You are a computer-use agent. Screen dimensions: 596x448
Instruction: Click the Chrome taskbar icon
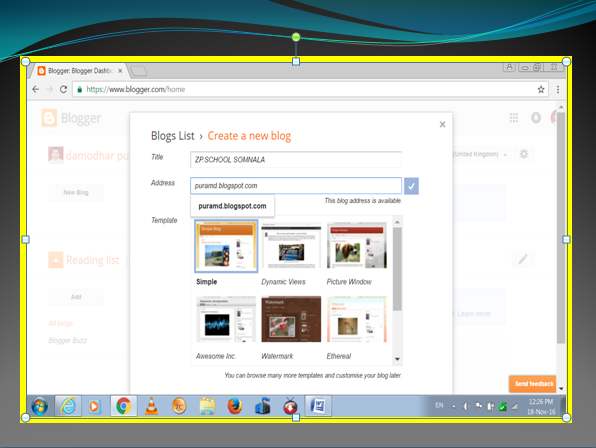[124, 406]
